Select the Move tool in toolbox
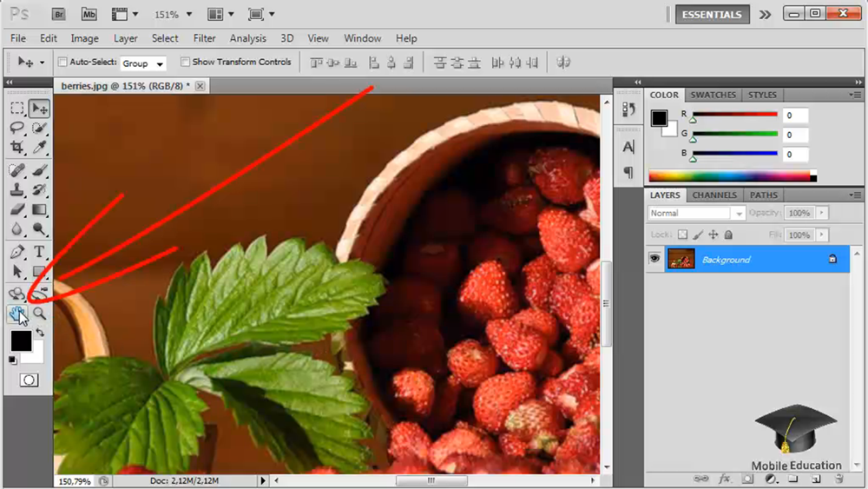The width and height of the screenshot is (868, 489). click(x=39, y=109)
